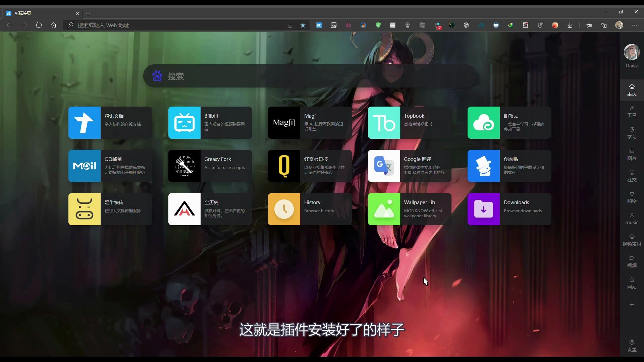644x362 pixels.
Task: Open Greasy Fork user scripts
Action: tap(210, 166)
